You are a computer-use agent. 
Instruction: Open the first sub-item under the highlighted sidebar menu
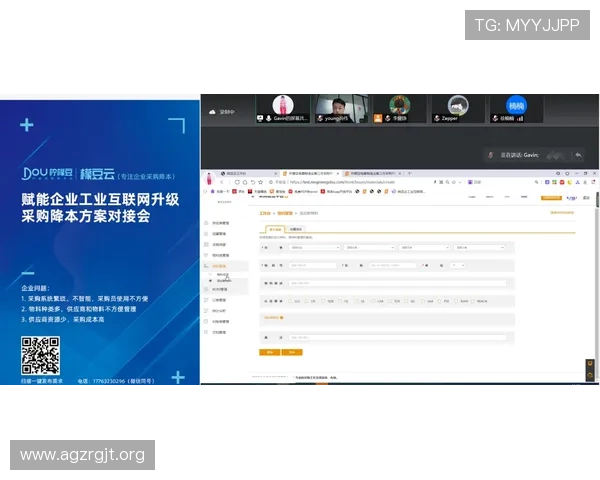click(x=223, y=274)
